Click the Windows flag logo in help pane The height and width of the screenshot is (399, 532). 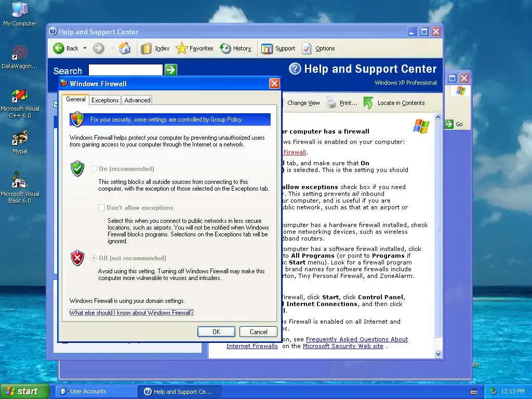pyautogui.click(x=421, y=126)
